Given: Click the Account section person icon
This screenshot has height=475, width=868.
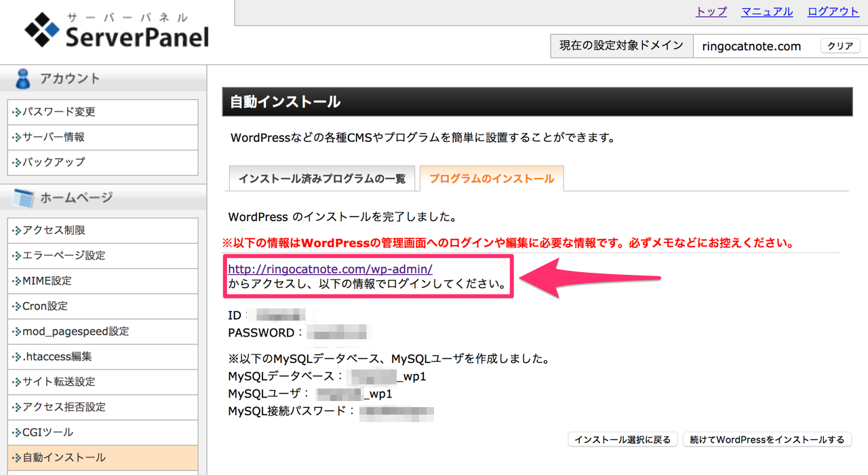Looking at the screenshot, I should coord(23,79).
